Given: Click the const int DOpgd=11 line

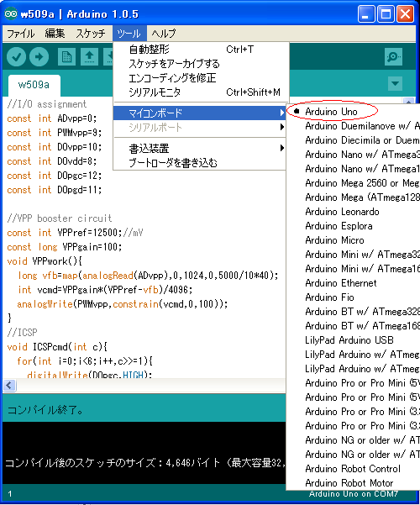Looking at the screenshot, I should tap(54, 190).
